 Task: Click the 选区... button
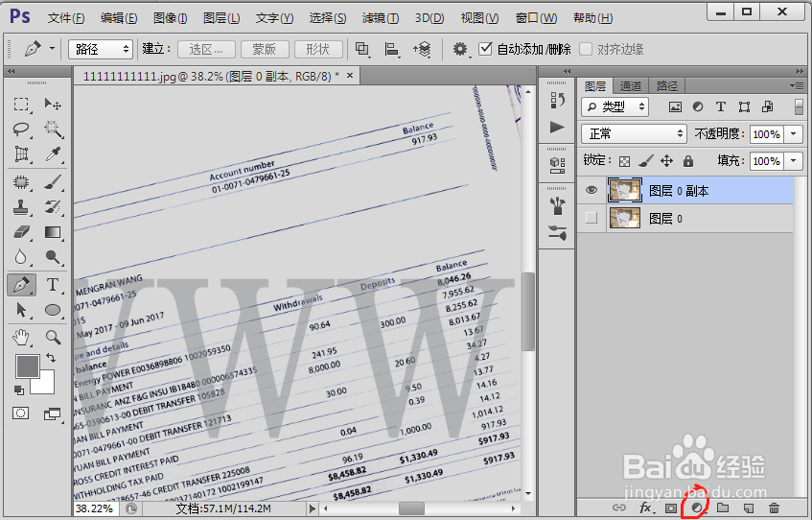(206, 49)
